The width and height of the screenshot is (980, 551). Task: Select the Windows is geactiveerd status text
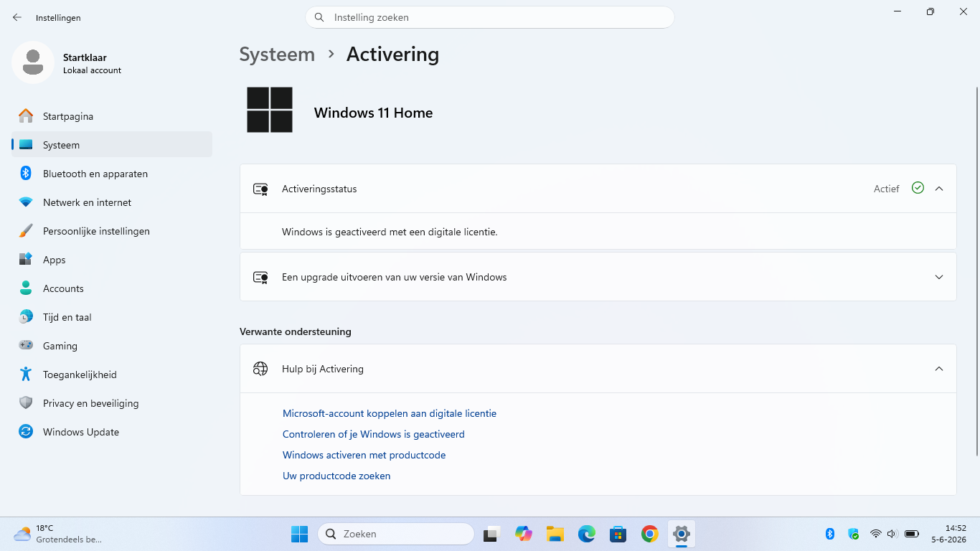click(390, 232)
